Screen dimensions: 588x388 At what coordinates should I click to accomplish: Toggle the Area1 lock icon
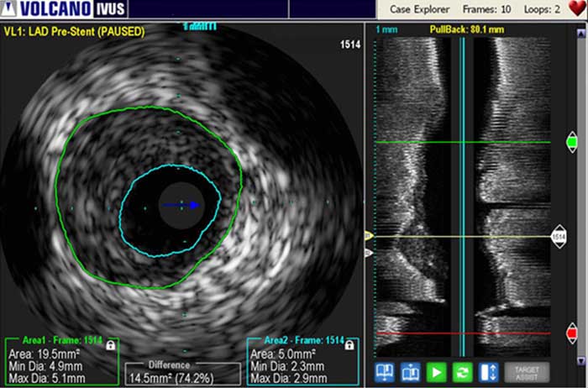(x=112, y=344)
